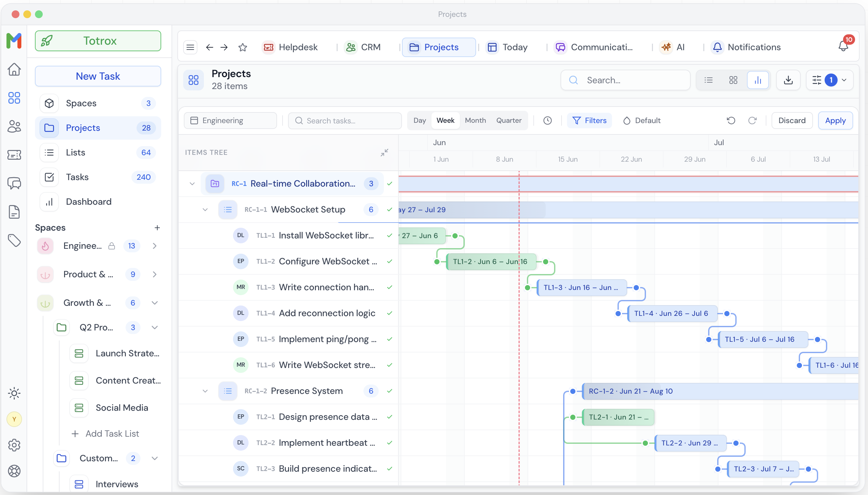Add a new space with plus icon
Screen dimensions: 868x495
point(157,228)
